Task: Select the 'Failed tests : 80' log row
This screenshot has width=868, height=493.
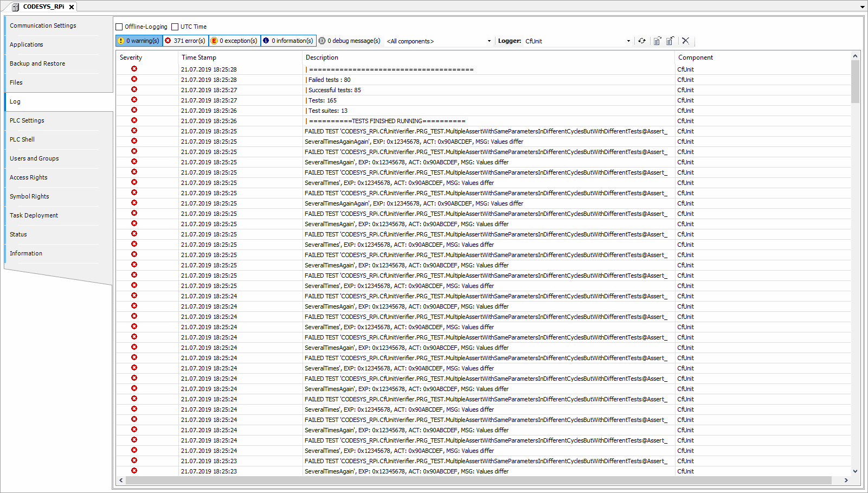Action: tap(484, 80)
